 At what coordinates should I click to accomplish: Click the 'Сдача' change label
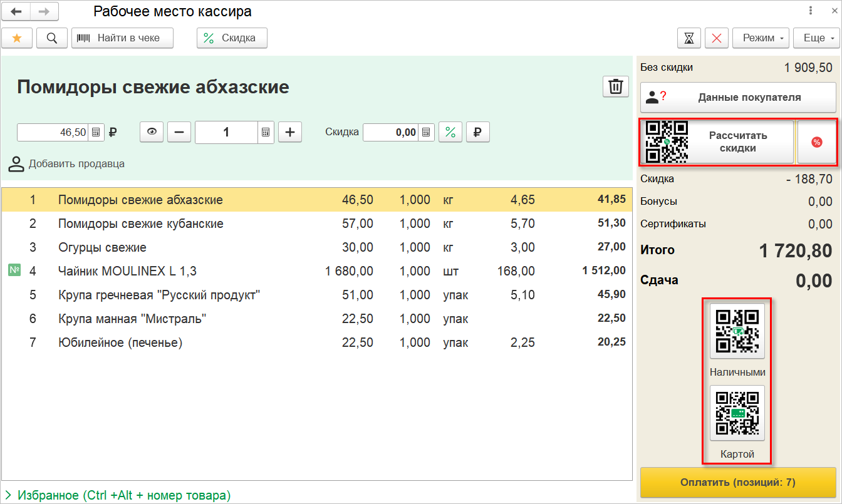pyautogui.click(x=659, y=280)
